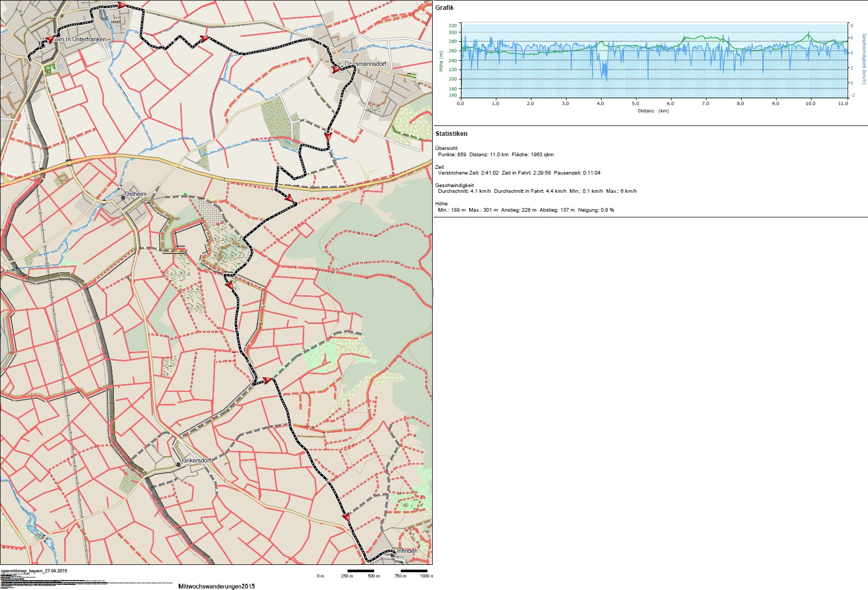Select the red arrow just below the yellow highway
The height and width of the screenshot is (590, 868).
click(289, 198)
